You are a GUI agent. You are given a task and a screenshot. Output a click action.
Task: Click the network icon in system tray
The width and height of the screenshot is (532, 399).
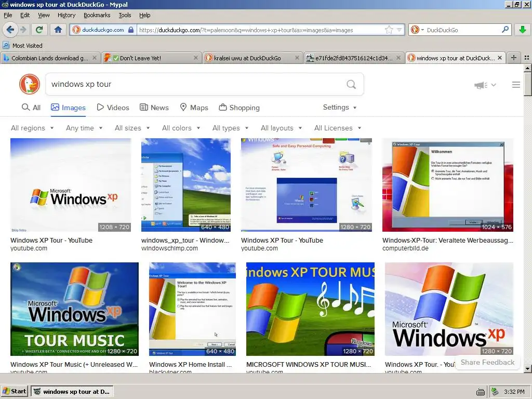click(x=495, y=392)
